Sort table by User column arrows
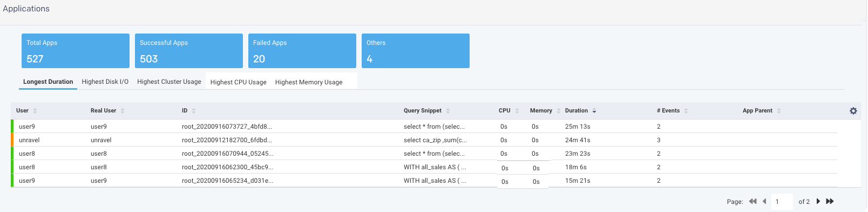 click(35, 111)
